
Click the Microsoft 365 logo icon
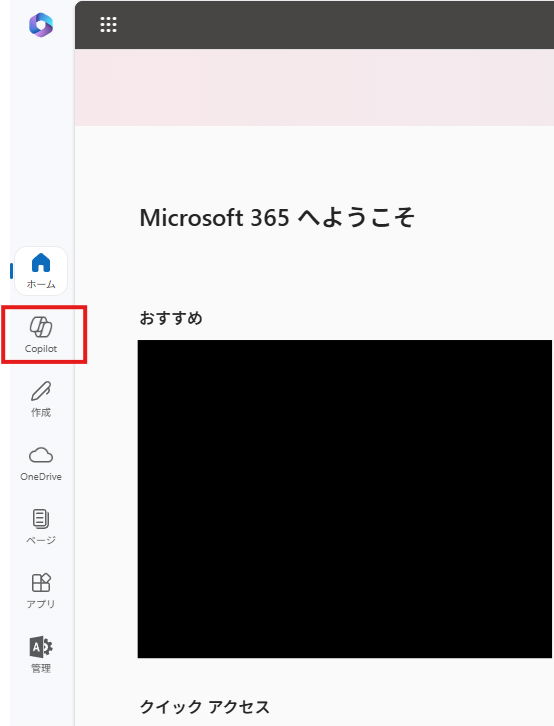[x=41, y=25]
